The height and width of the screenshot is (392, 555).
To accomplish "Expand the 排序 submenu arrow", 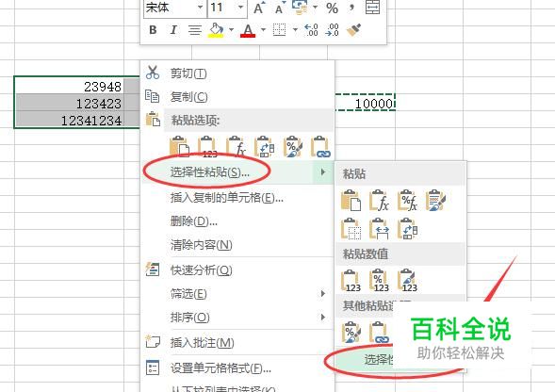I will (x=323, y=317).
